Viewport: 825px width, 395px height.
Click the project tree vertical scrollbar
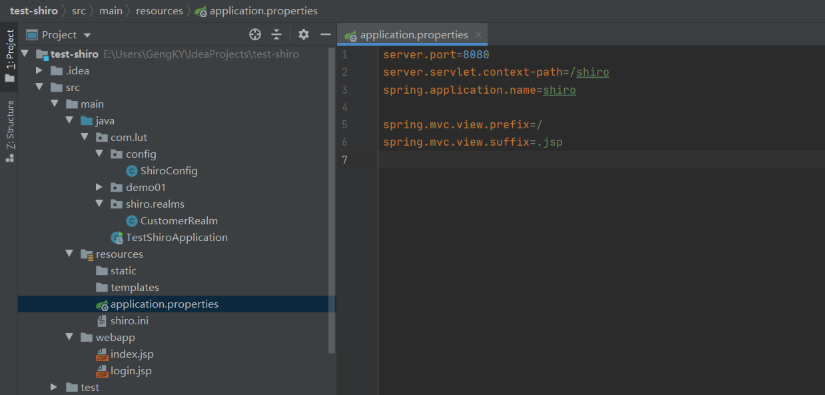pyautogui.click(x=331, y=200)
